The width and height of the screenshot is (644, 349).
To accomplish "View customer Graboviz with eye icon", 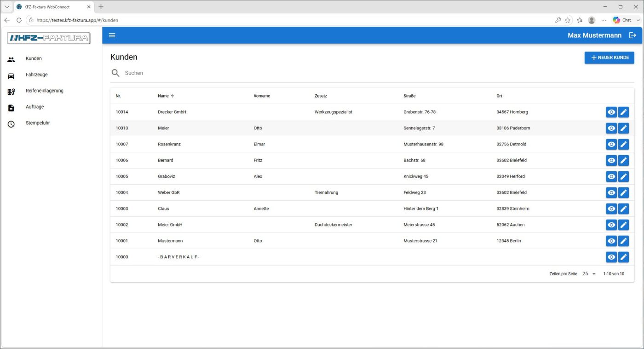I will (x=611, y=176).
